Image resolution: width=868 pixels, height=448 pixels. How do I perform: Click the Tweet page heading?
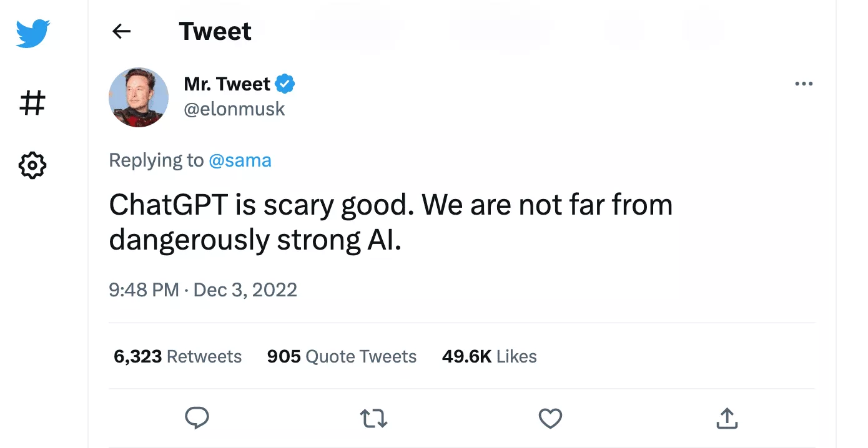pos(215,32)
